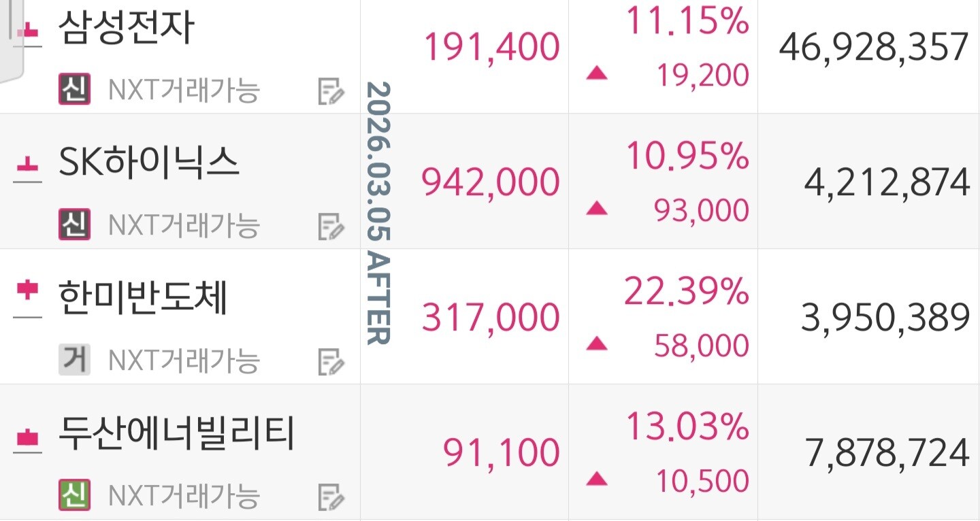Open the memo icon for SK하이닉스

pos(331,226)
